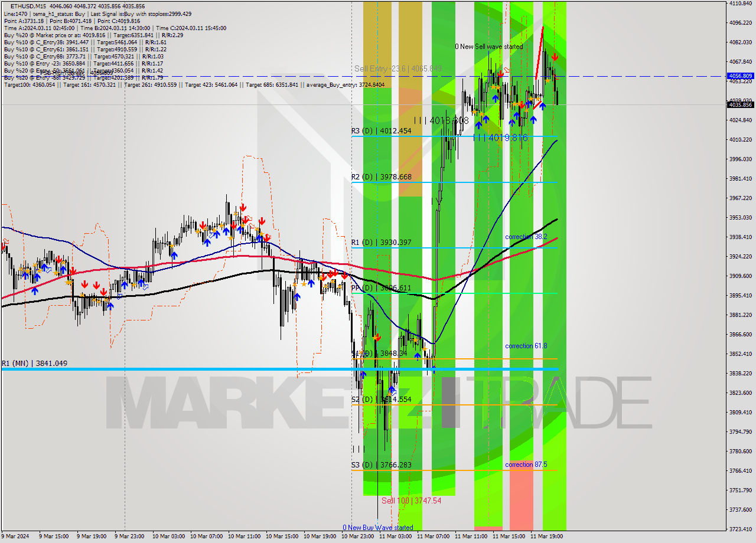Screen dimensions: 756x543
Task: Click the 4010.220 price axis value
Action: pos(741,139)
